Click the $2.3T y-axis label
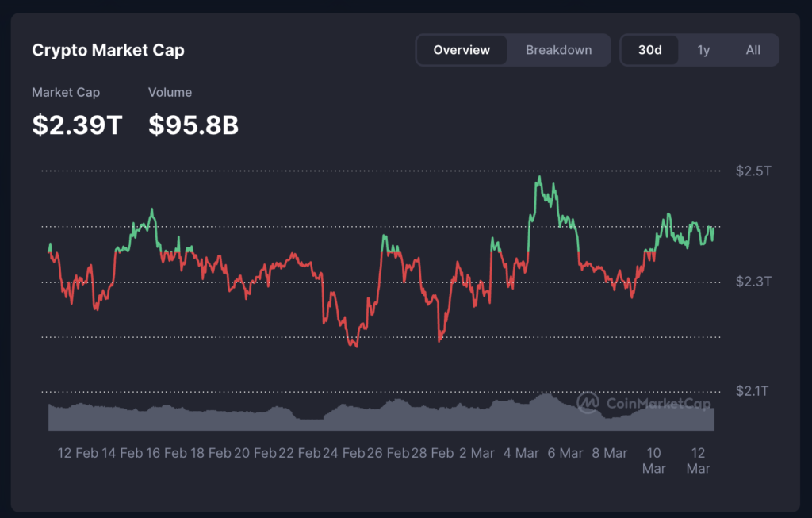 [x=753, y=282]
